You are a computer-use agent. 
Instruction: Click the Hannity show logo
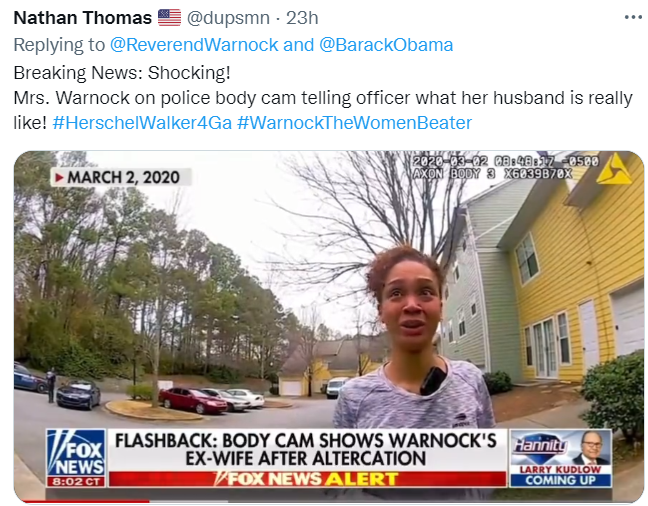point(540,446)
